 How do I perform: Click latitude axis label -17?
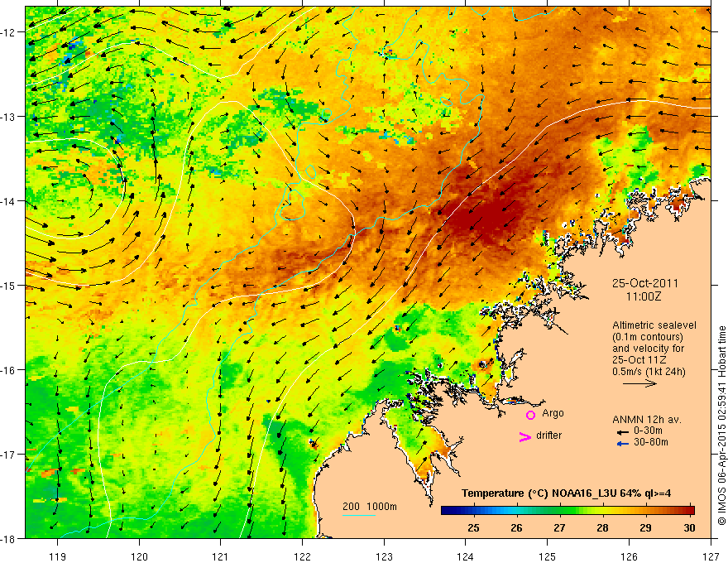[8, 455]
